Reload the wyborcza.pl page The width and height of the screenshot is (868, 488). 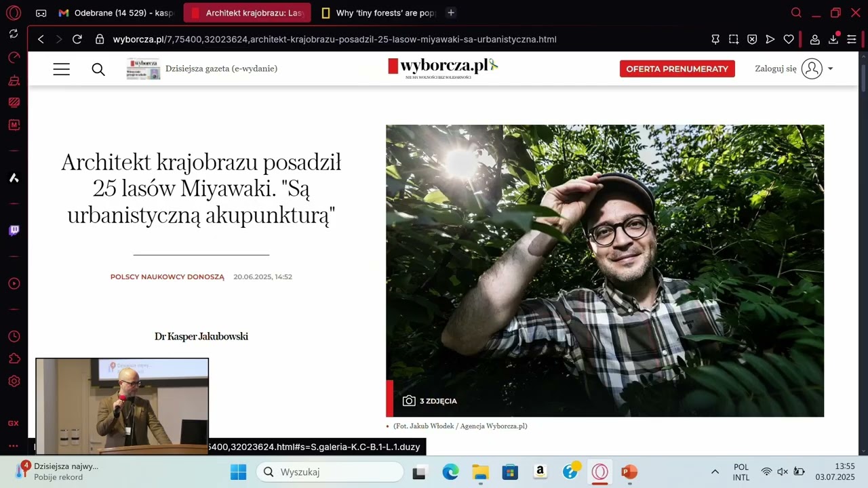(x=77, y=39)
